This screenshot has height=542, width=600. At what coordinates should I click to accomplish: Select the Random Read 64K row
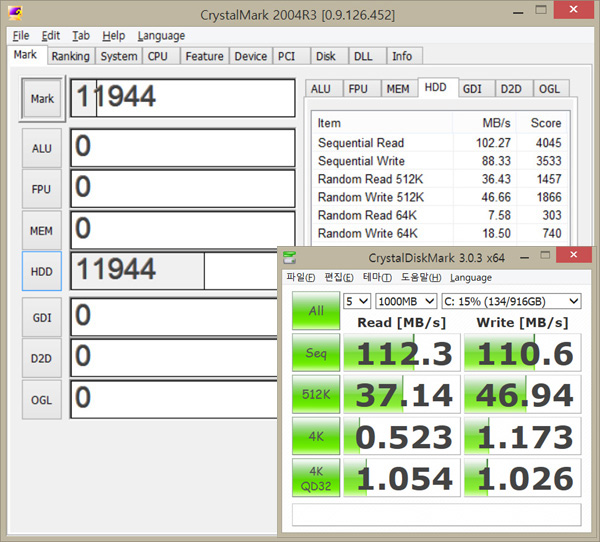pyautogui.click(x=439, y=215)
